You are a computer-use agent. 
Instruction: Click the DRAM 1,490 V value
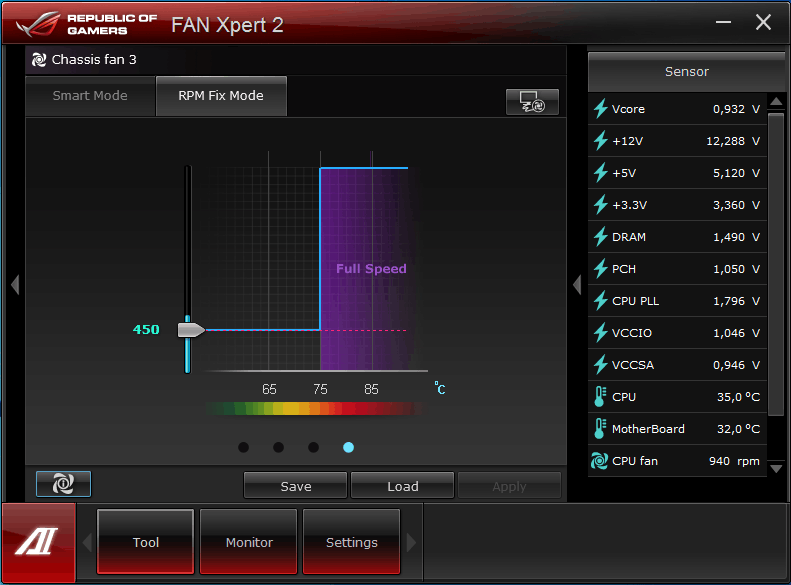[x=736, y=237]
